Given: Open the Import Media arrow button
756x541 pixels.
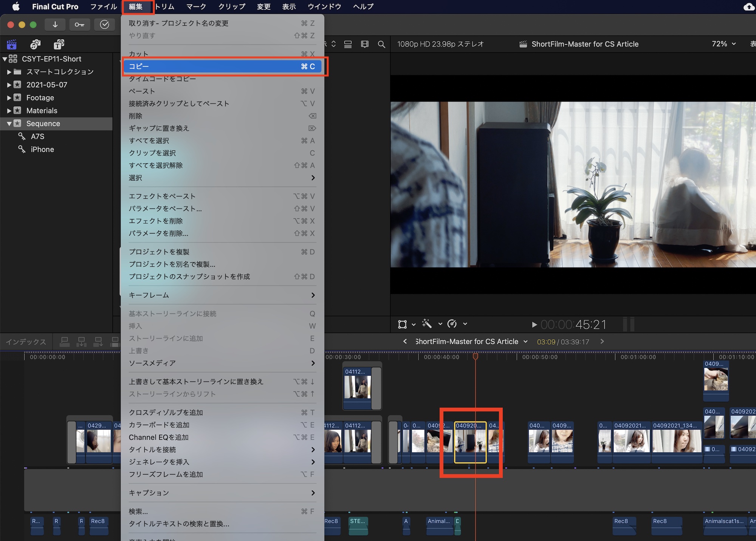Looking at the screenshot, I should coord(55,25).
